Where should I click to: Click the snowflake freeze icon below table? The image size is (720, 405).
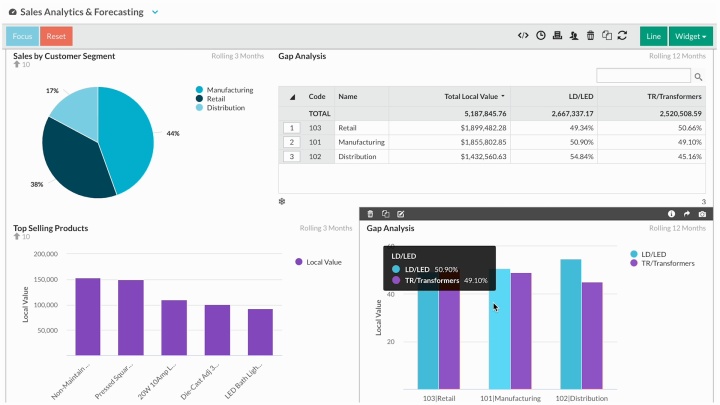[x=282, y=201]
